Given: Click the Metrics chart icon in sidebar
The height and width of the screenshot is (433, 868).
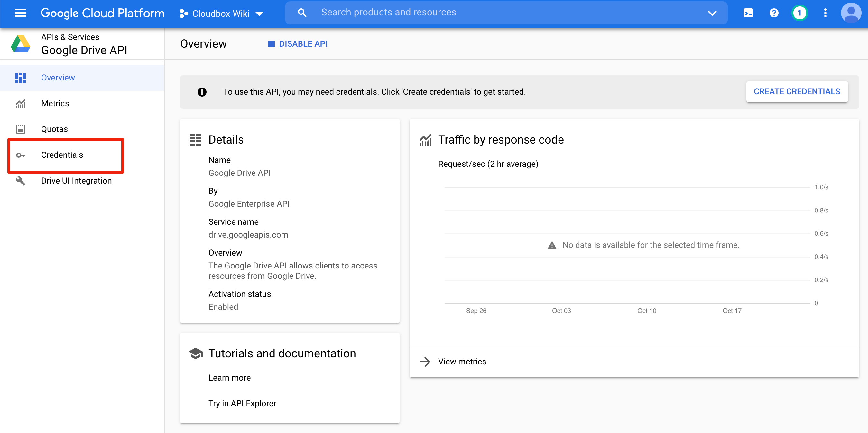Looking at the screenshot, I should (x=21, y=104).
